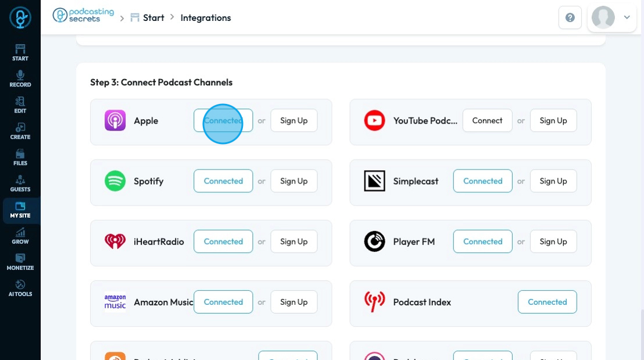Open the Record section in sidebar
This screenshot has width=644, height=360.
coord(20,79)
